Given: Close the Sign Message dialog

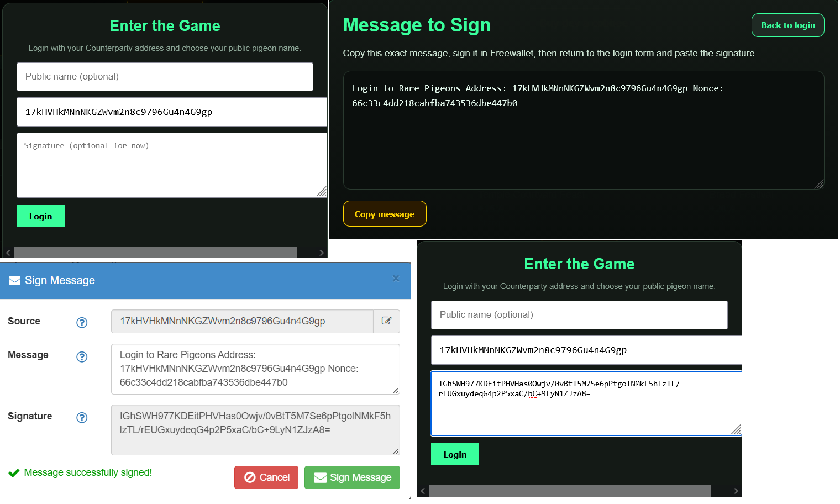Looking at the screenshot, I should (x=396, y=278).
